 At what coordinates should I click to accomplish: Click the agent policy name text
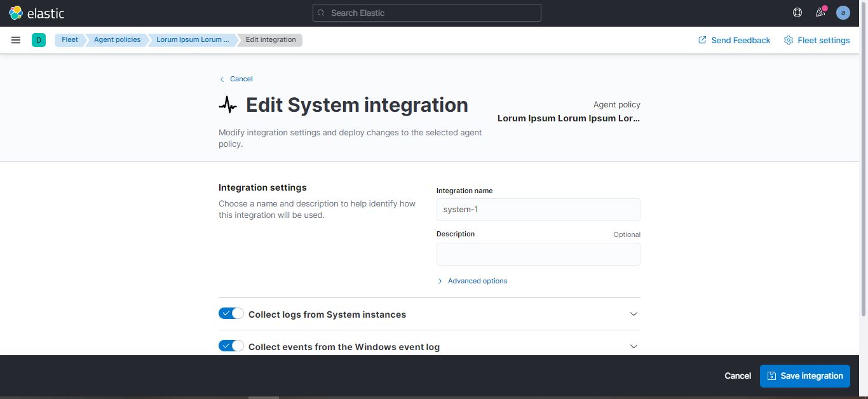click(x=569, y=118)
